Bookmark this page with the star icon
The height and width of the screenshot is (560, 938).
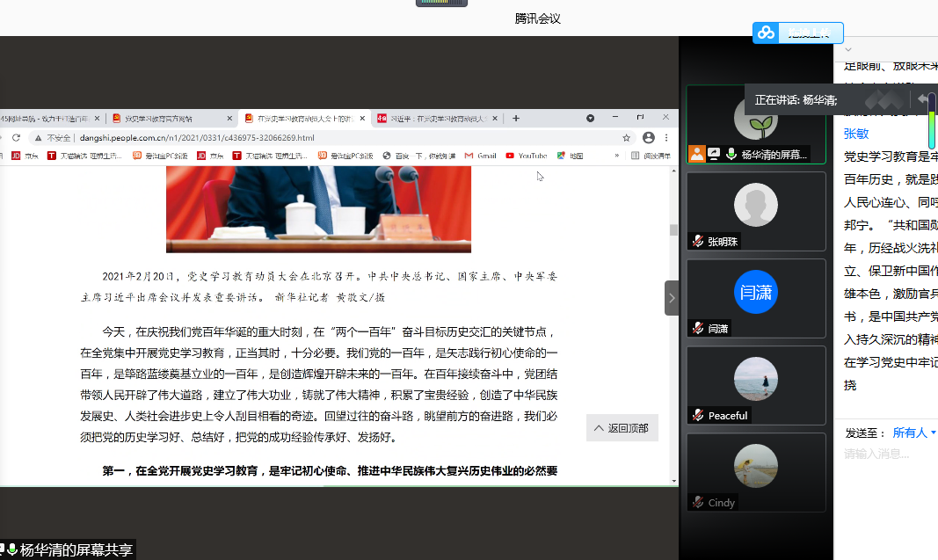coord(627,138)
